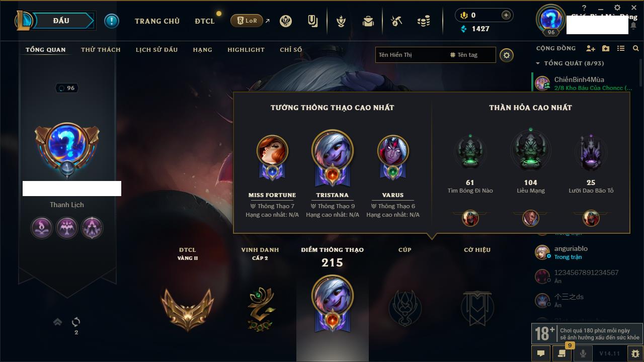The image size is (644, 362).
Task: Click the plus button next to RP balance
Action: pos(506,15)
